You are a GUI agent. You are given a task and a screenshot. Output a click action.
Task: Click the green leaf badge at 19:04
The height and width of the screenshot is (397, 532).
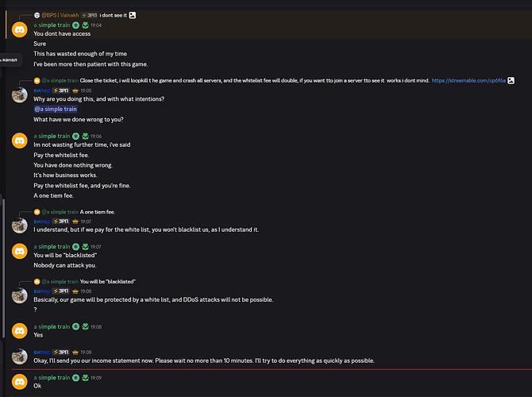pos(85,25)
